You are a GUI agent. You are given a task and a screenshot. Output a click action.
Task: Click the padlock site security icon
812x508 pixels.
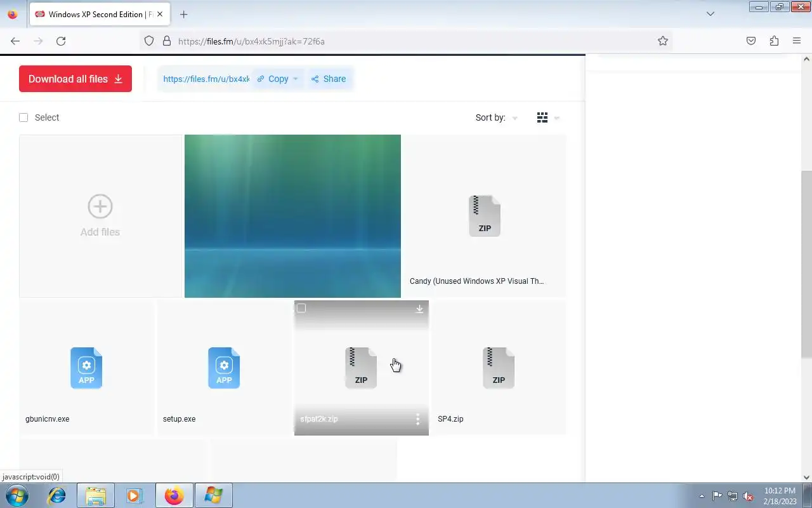[167, 41]
